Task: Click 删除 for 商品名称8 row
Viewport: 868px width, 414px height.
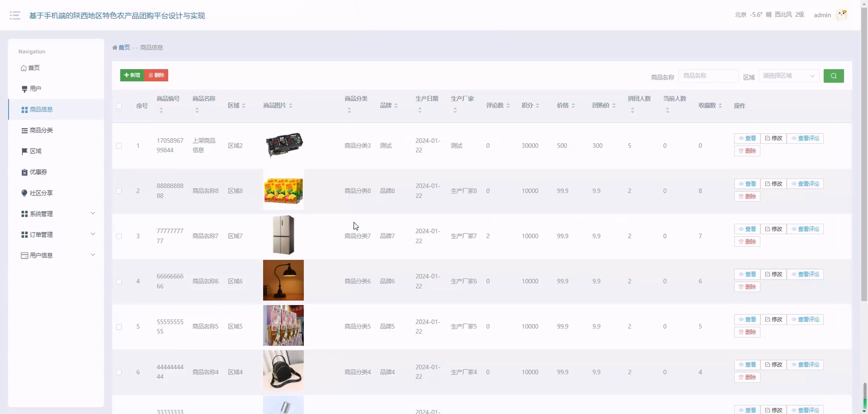Action: (747, 196)
